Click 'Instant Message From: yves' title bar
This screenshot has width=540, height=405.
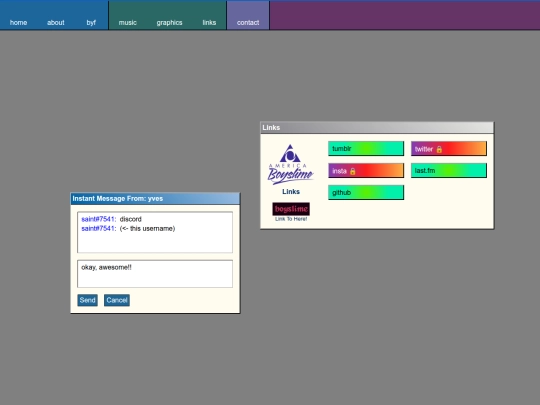coord(155,198)
